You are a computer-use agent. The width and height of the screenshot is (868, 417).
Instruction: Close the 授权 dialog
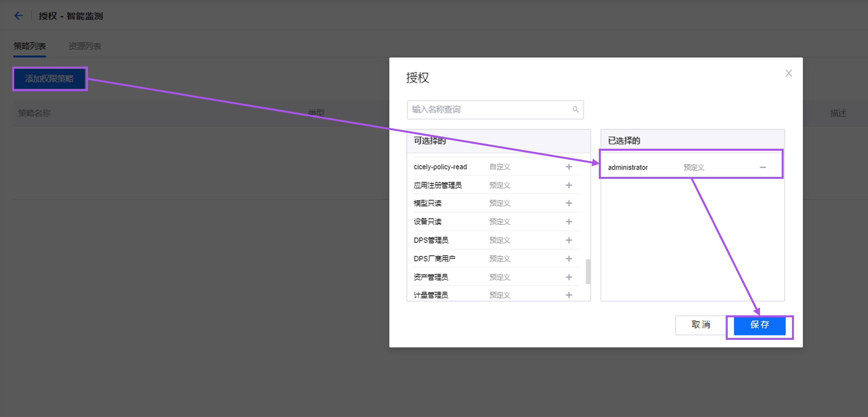(x=788, y=73)
